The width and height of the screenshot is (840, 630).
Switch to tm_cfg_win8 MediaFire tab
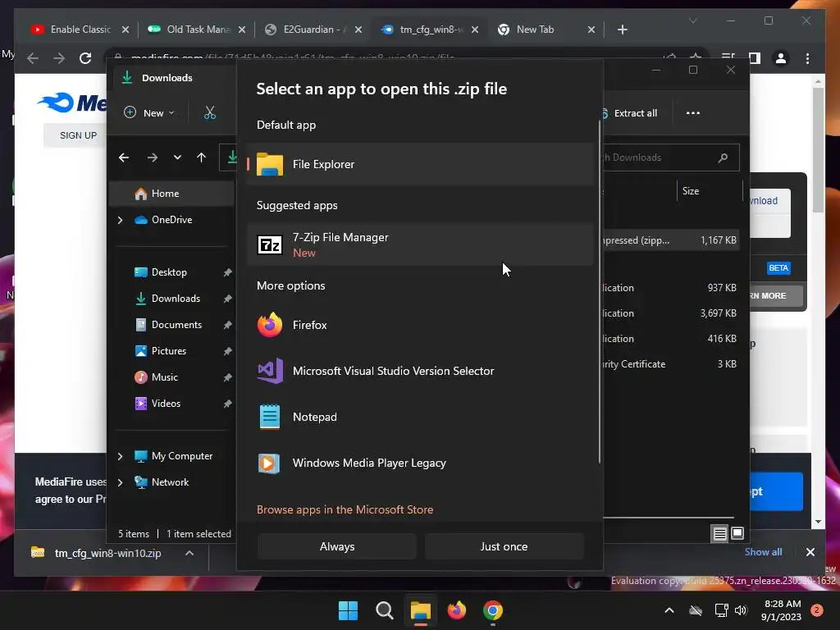coord(431,30)
